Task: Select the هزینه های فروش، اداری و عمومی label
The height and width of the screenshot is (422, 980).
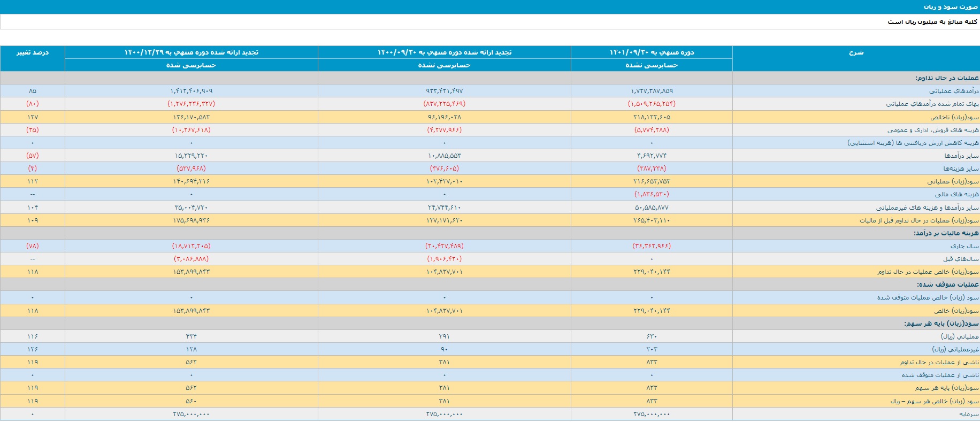Action: tap(933, 130)
